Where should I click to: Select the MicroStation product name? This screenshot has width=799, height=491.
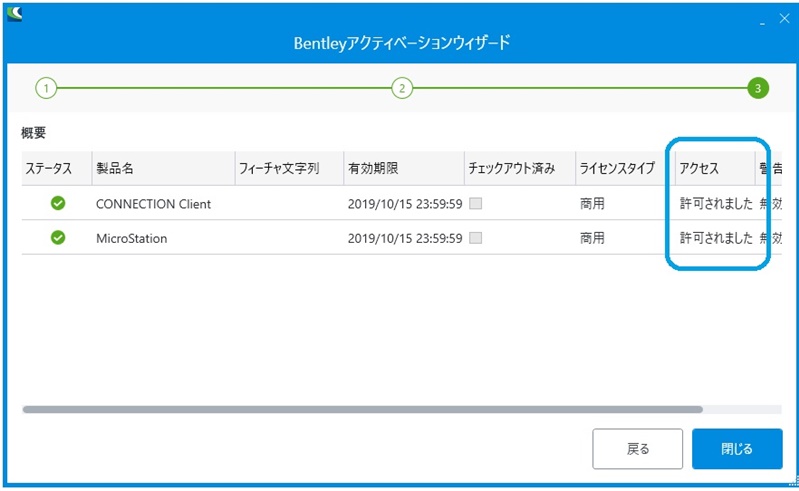pos(131,238)
